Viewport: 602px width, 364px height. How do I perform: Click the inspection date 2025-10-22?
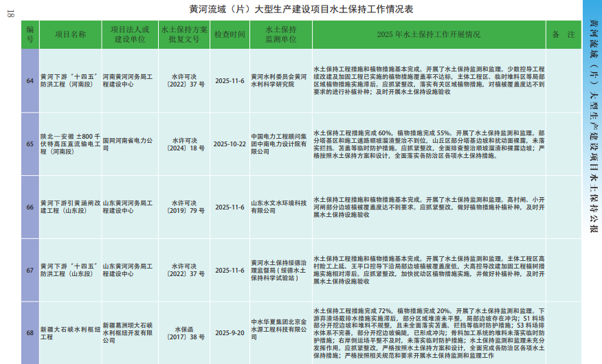click(x=229, y=144)
